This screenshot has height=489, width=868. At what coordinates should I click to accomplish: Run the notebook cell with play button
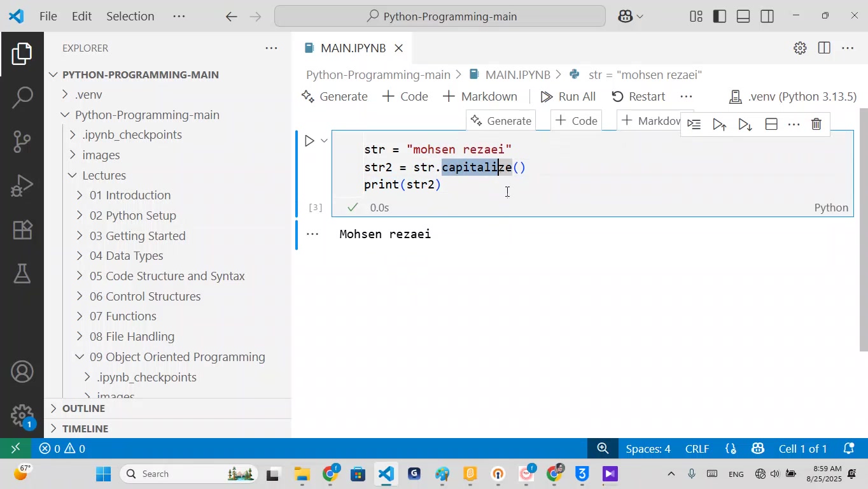309,141
